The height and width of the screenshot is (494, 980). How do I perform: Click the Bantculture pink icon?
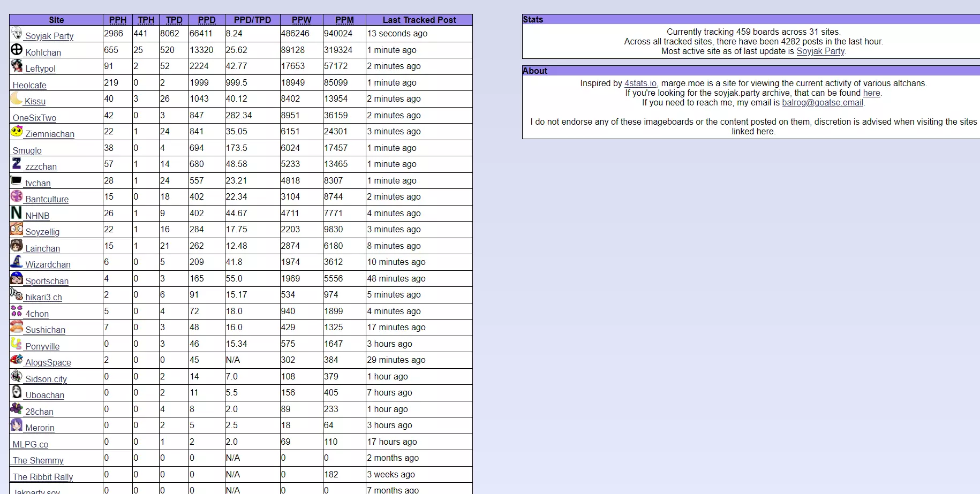[x=17, y=196]
